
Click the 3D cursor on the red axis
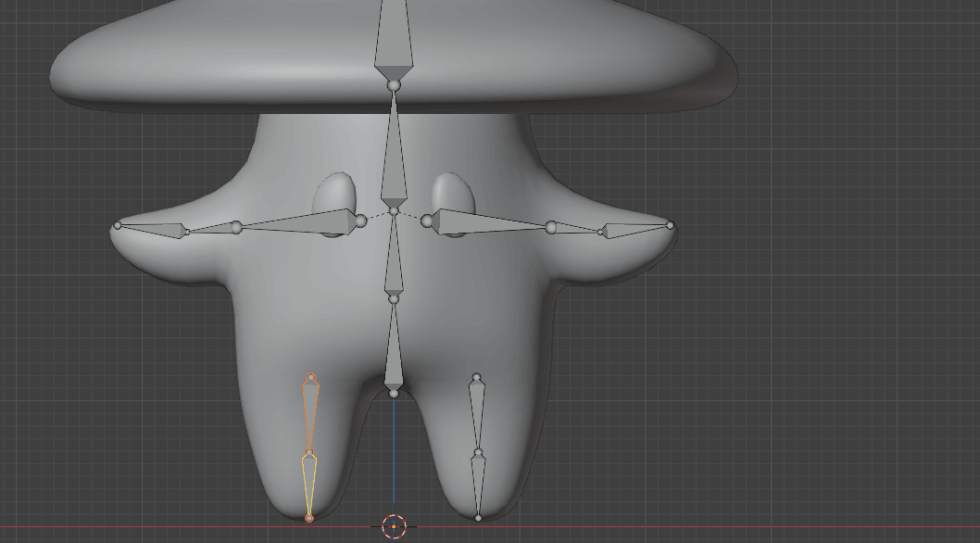[394, 527]
